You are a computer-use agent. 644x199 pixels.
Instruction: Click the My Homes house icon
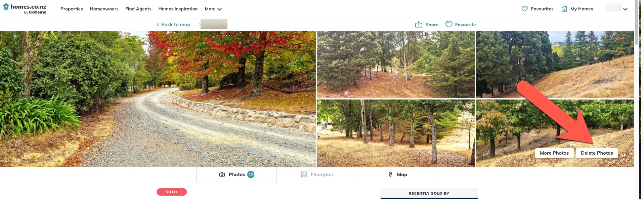point(564,9)
